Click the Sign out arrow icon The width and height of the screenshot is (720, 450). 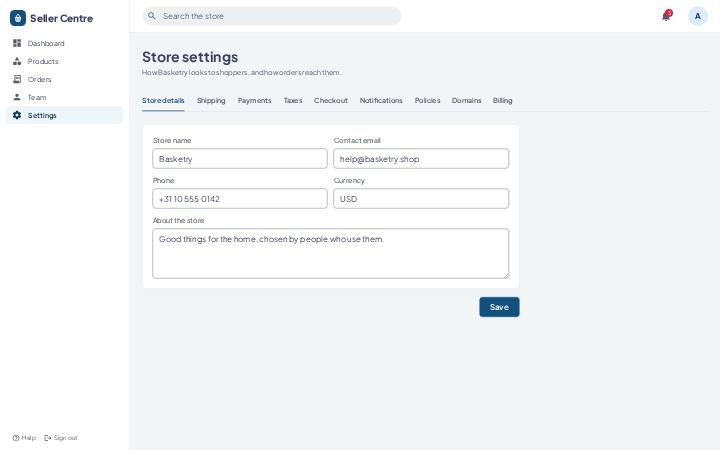click(47, 438)
